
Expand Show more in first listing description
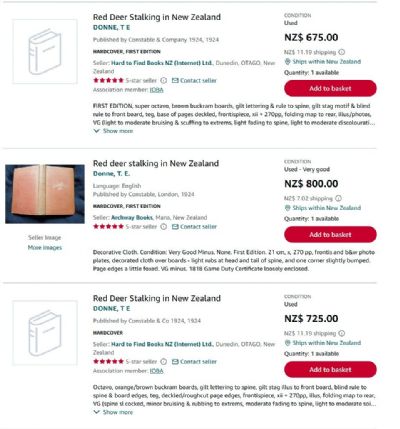pyautogui.click(x=113, y=131)
